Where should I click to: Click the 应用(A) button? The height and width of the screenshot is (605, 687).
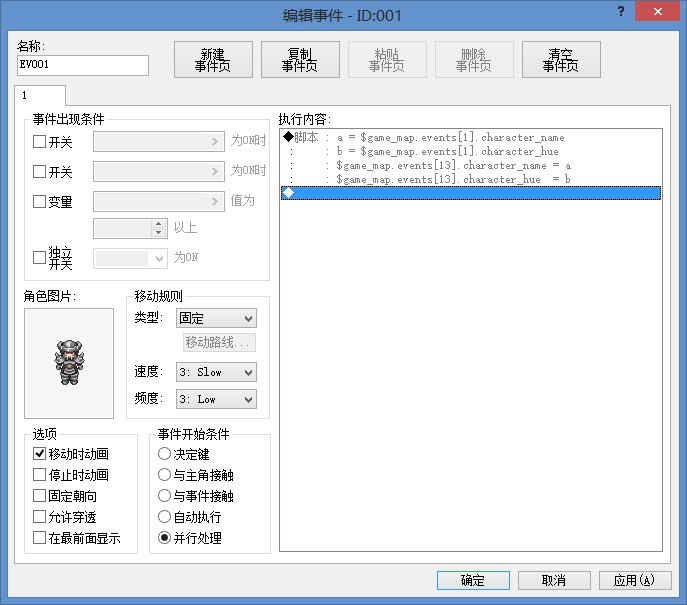pyautogui.click(x=635, y=580)
